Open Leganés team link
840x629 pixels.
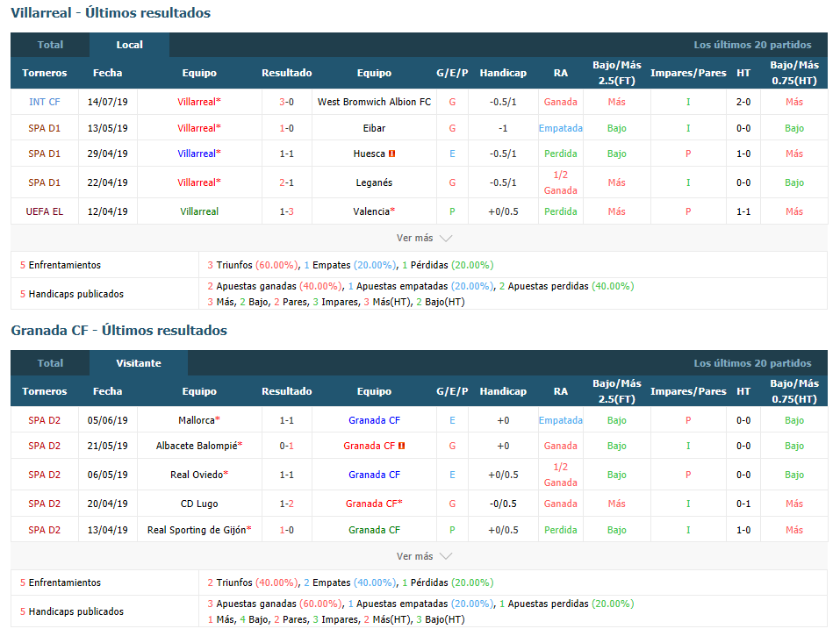(374, 182)
